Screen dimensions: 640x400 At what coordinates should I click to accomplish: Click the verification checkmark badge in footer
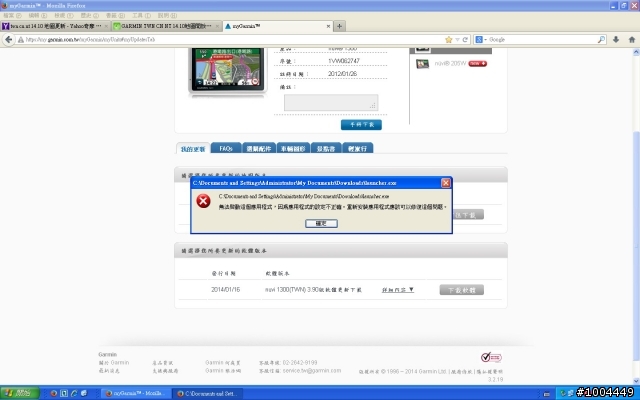point(491,358)
